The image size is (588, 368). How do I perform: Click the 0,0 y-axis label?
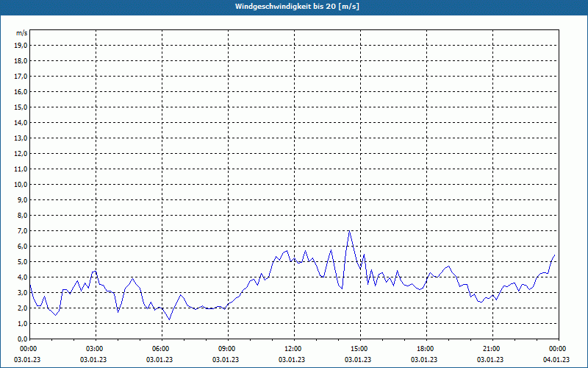23,339
